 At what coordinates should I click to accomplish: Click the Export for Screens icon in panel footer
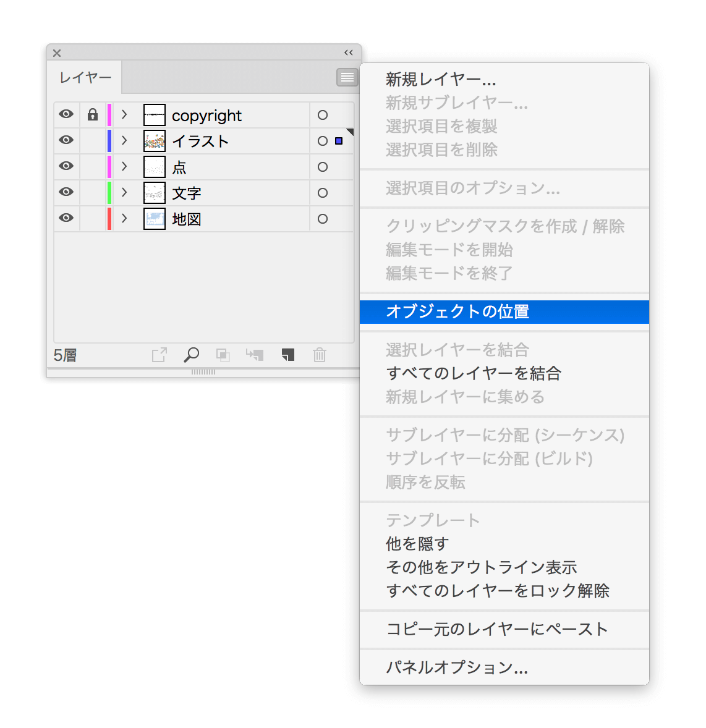point(159,355)
